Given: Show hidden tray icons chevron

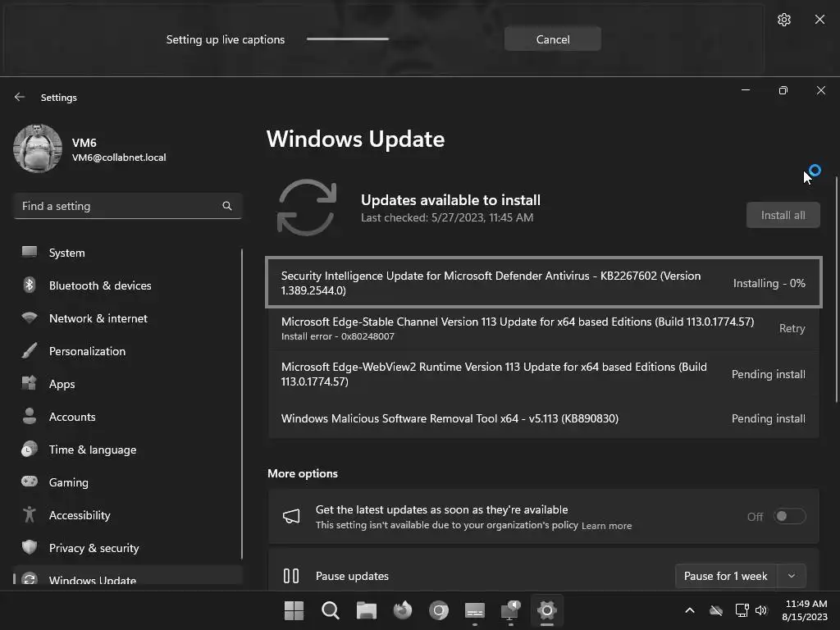Looking at the screenshot, I should tap(690, 610).
